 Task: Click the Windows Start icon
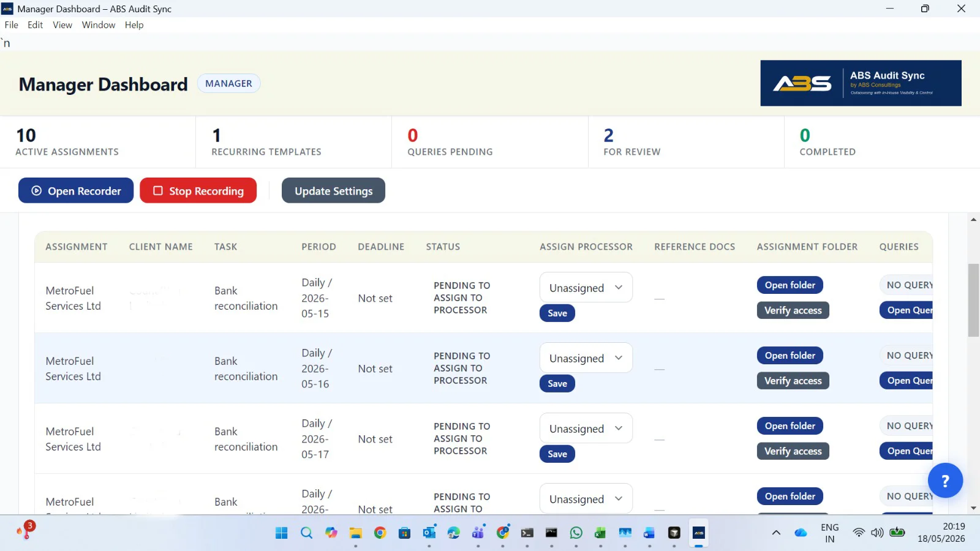tap(282, 533)
